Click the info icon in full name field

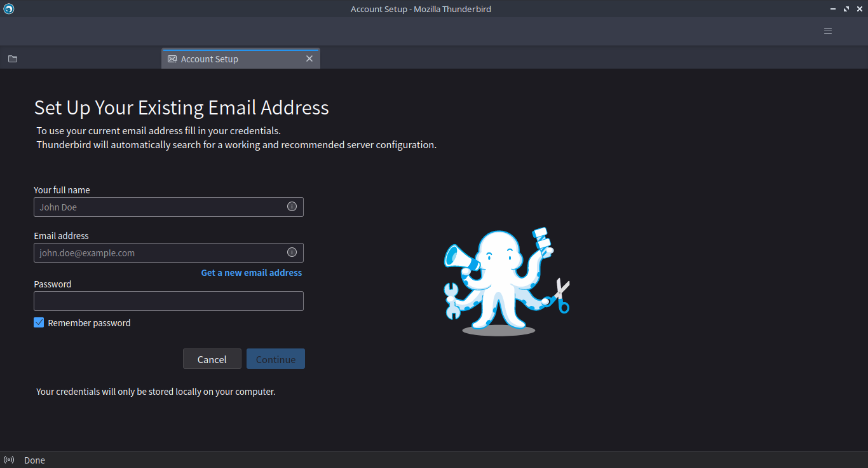point(292,207)
